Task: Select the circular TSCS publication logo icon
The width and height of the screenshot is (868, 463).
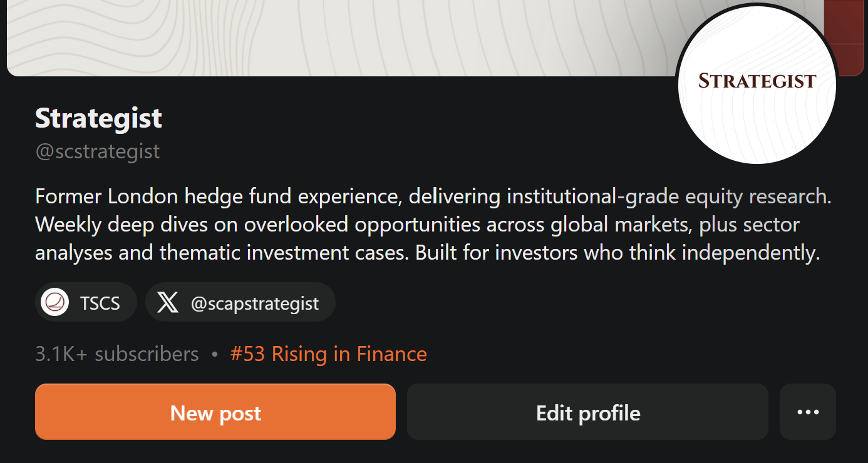Action: (x=55, y=302)
